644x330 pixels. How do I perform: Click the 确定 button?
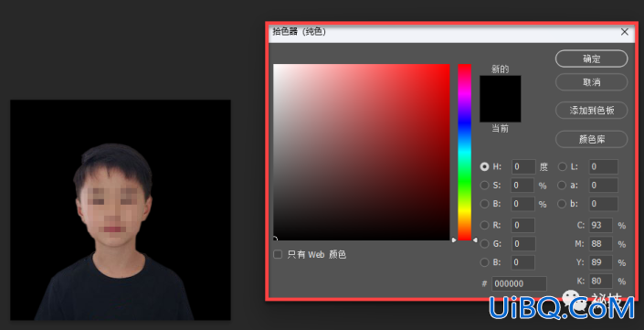click(591, 59)
